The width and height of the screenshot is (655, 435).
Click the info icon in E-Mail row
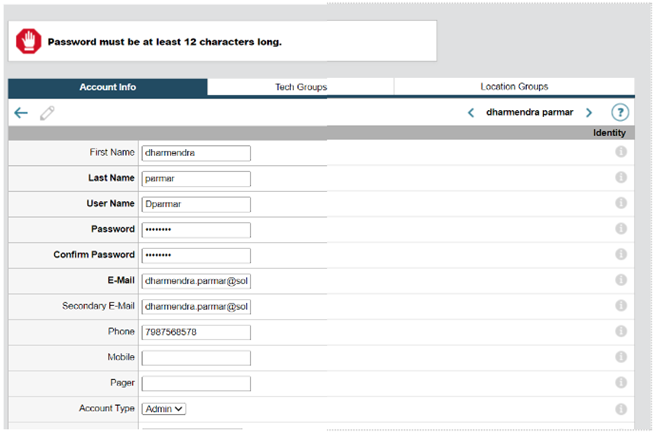pyautogui.click(x=621, y=280)
